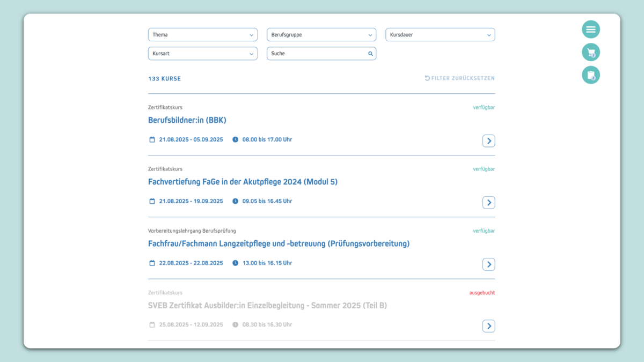This screenshot has width=644, height=362.
Task: Click arrow button for Langzeitpflege course
Action: (488, 264)
